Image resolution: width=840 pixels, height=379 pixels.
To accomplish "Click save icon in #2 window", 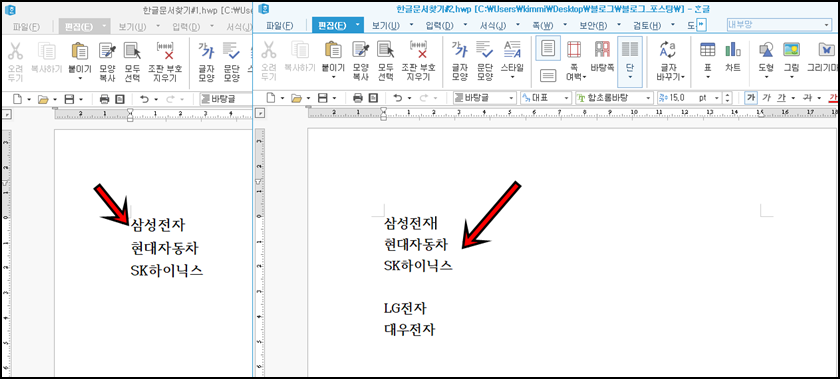I will (323, 98).
